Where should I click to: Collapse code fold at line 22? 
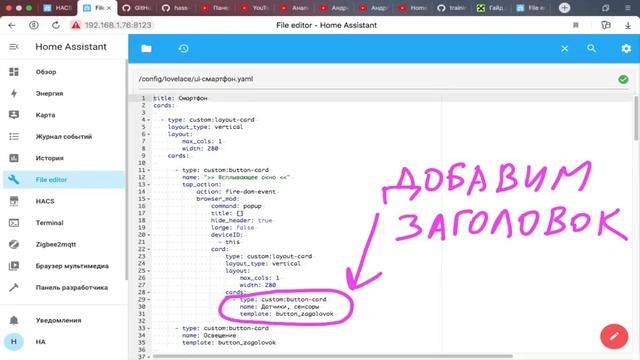pos(149,249)
